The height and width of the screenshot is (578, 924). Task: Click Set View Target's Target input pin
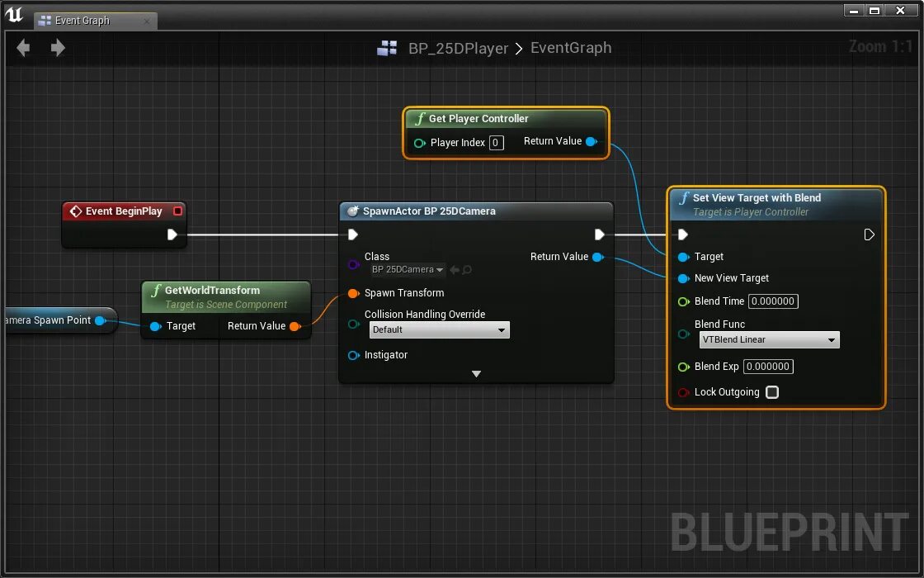tap(684, 257)
